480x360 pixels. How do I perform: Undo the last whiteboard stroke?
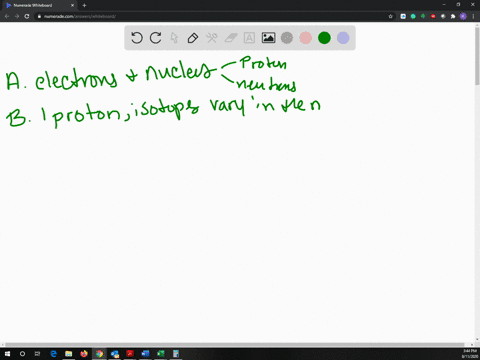(x=137, y=38)
